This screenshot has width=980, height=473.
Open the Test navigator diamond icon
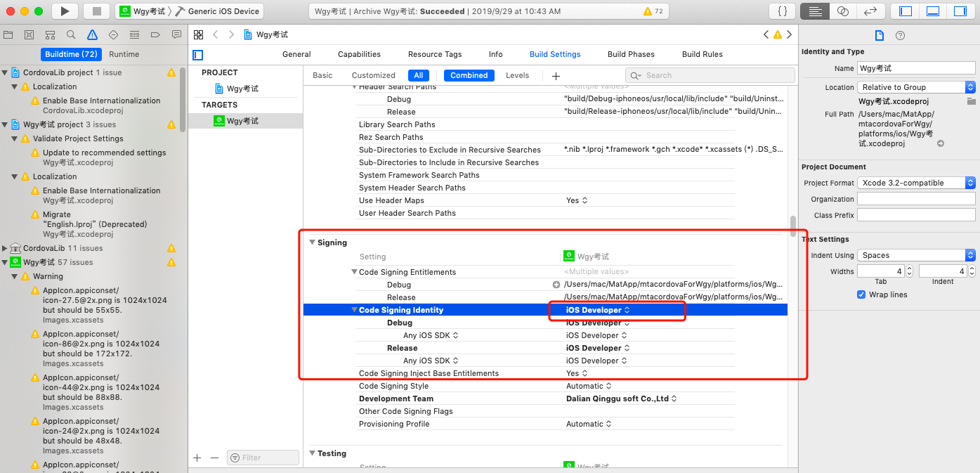pyautogui.click(x=113, y=34)
